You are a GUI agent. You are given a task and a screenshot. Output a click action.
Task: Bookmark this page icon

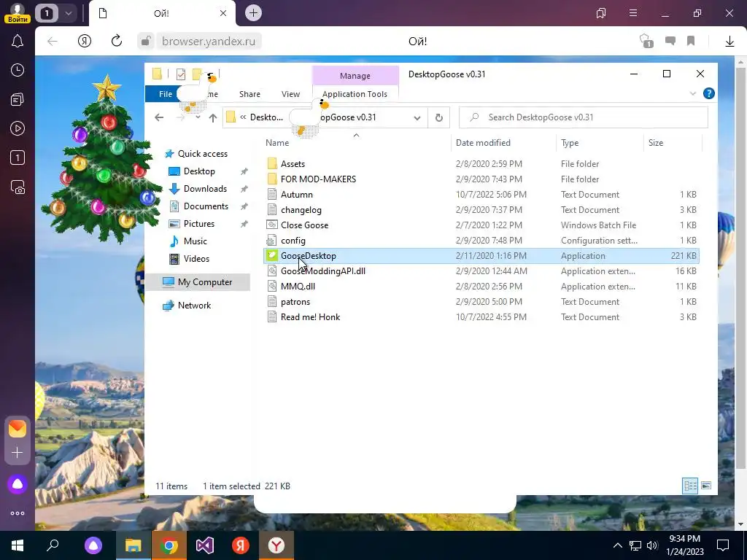point(691,42)
